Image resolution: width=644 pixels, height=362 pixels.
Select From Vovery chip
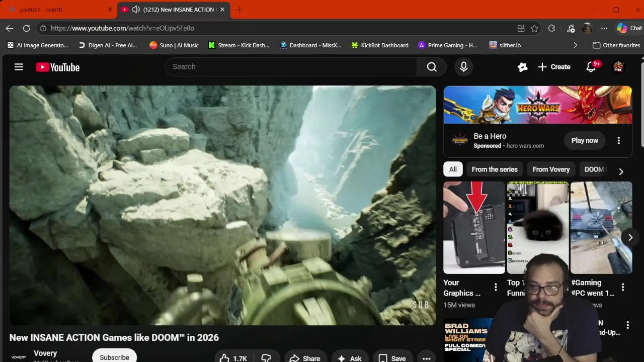(551, 169)
